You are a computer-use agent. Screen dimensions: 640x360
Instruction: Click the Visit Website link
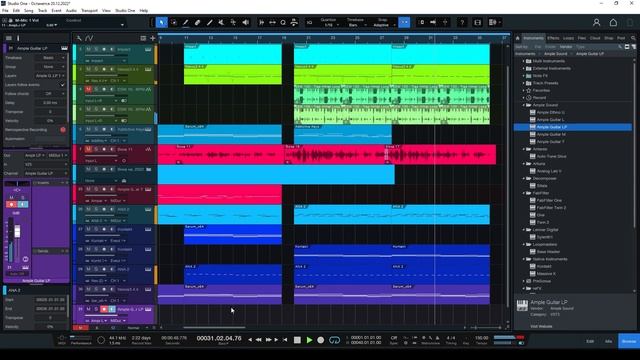[541, 326]
